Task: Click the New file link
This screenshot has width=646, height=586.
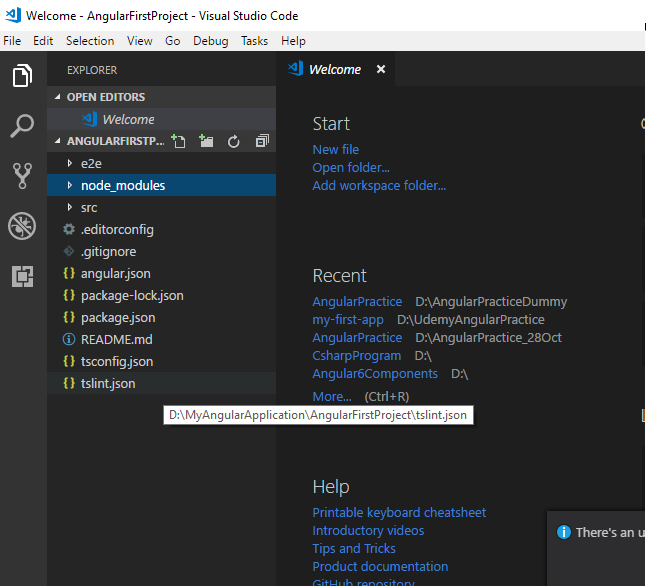Action: coord(335,149)
